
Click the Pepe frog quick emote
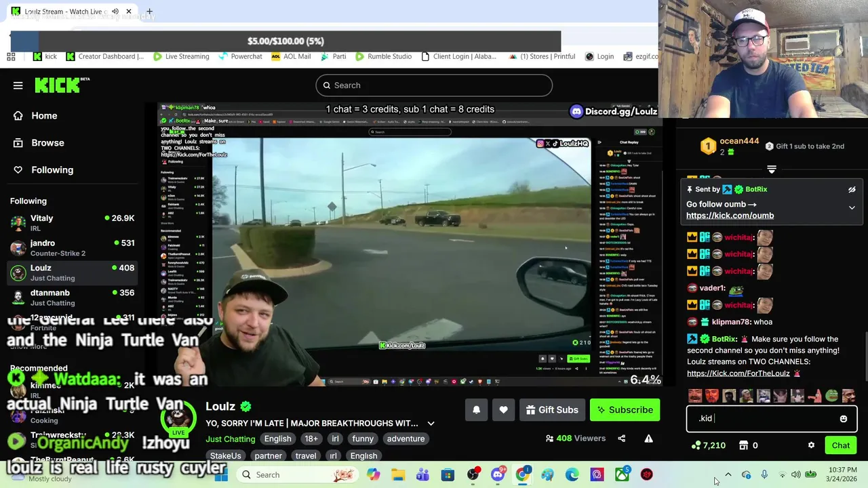[x=831, y=396]
